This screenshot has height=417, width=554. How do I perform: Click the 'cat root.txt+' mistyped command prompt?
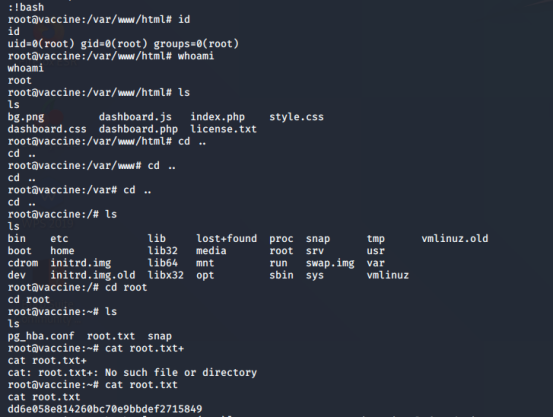(x=96, y=348)
